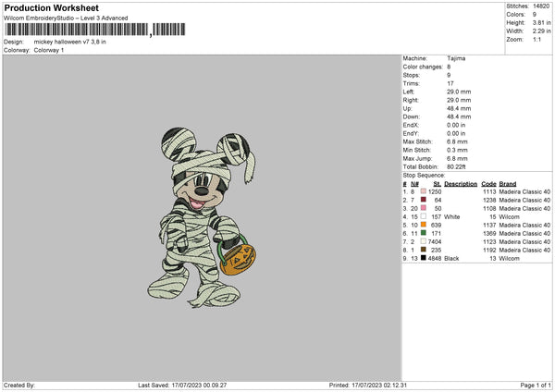This screenshot has width=555, height=392.
Task: Click the Trims value '17'
Action: (x=450, y=83)
